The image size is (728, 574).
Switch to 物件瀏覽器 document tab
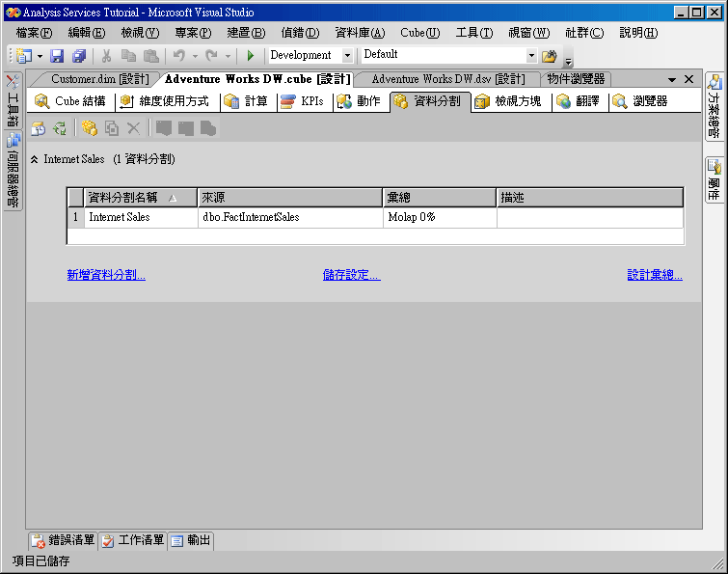[576, 79]
